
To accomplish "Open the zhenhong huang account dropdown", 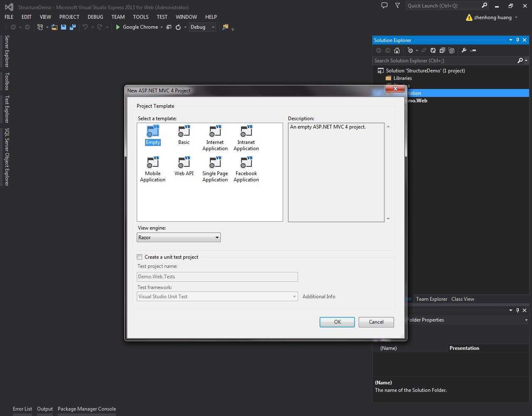I will [x=516, y=17].
